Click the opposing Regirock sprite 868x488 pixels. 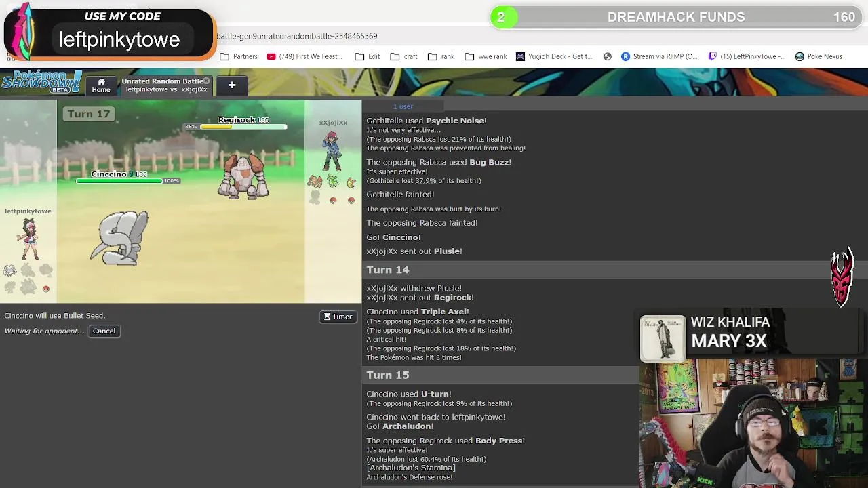tap(243, 176)
